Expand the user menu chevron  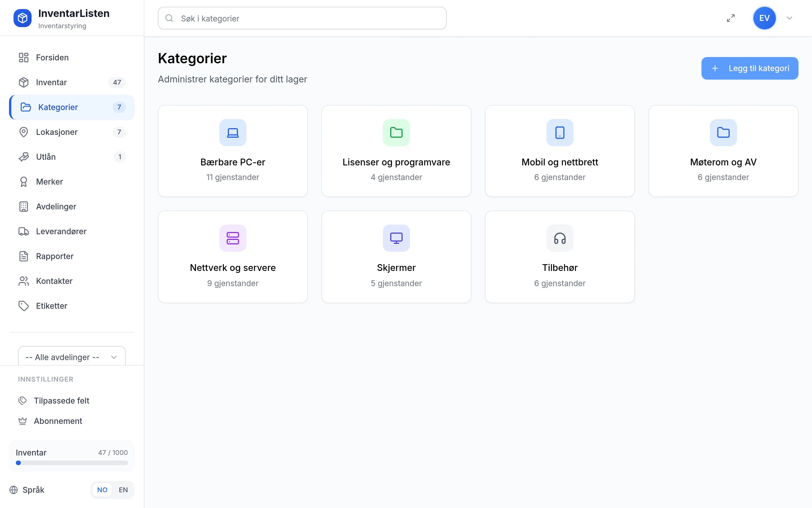pyautogui.click(x=789, y=18)
